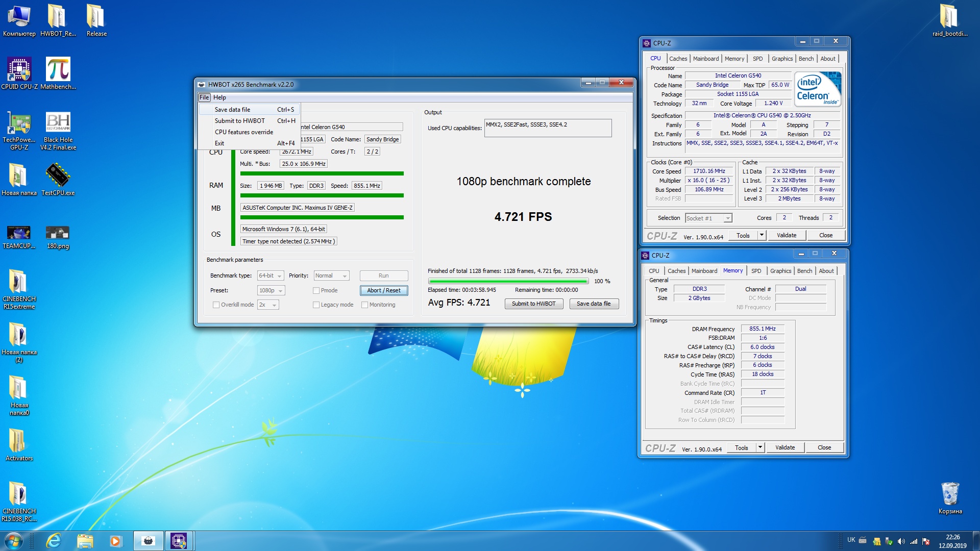The image size is (980, 551).
Task: Enable Legacy mode checkbox
Action: [x=316, y=305]
